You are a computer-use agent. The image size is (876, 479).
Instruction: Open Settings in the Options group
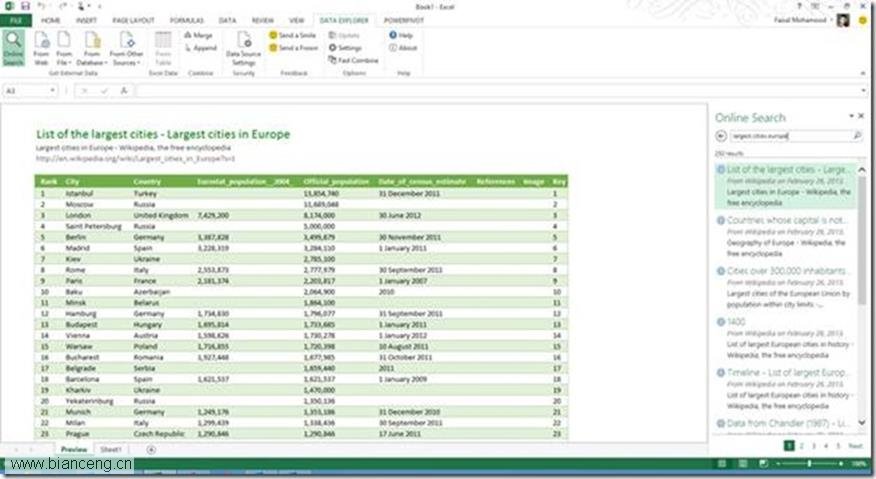(345, 48)
